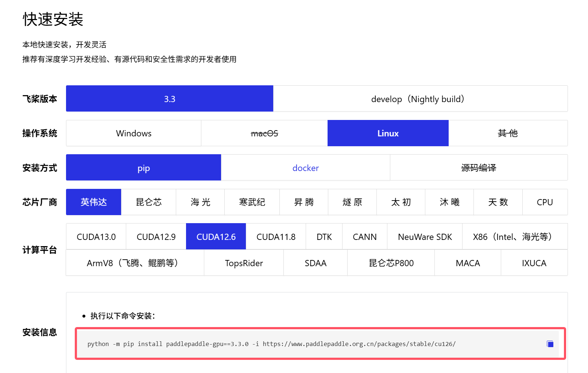Image resolution: width=588 pixels, height=373 pixels.
Task: Pick 英伟达 chip vendor
Action: (93, 202)
